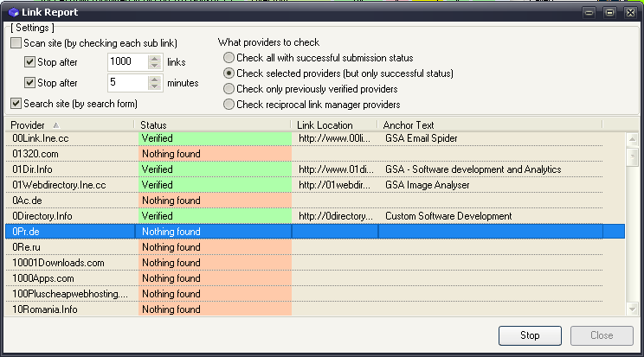Image resolution: width=644 pixels, height=357 pixels.
Task: Sort list by Provider column header
Action: coord(69,125)
